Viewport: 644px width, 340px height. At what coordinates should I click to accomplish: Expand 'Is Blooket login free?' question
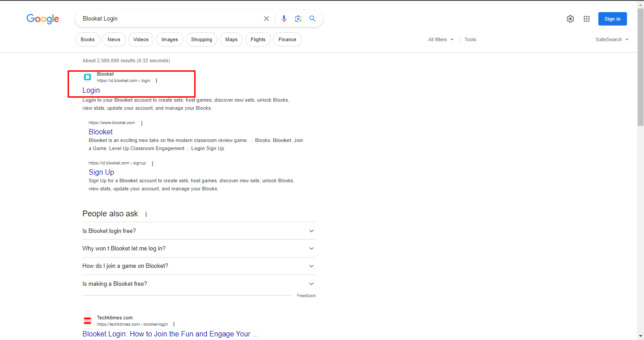(x=199, y=231)
